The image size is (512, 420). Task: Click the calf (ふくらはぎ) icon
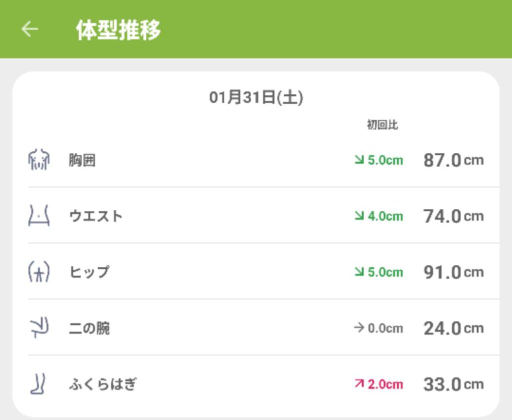point(38,384)
